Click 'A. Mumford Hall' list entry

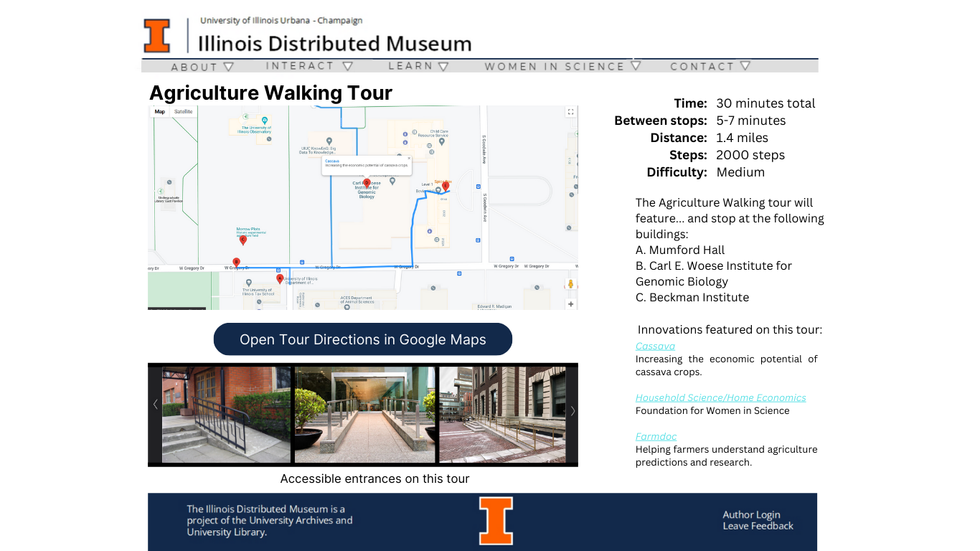tap(680, 250)
